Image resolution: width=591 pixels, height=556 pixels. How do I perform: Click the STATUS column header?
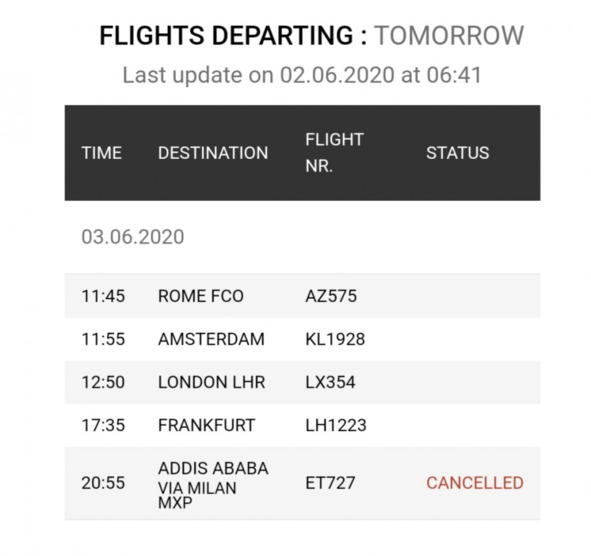[458, 153]
